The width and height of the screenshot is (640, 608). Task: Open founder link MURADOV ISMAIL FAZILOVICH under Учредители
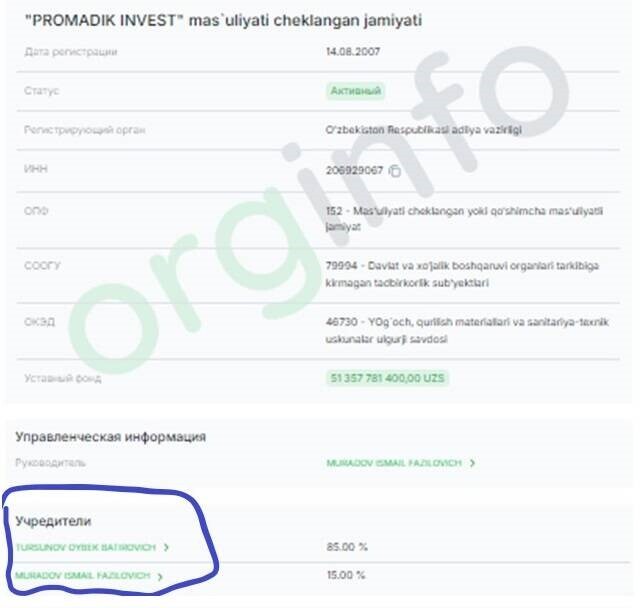pos(83,575)
